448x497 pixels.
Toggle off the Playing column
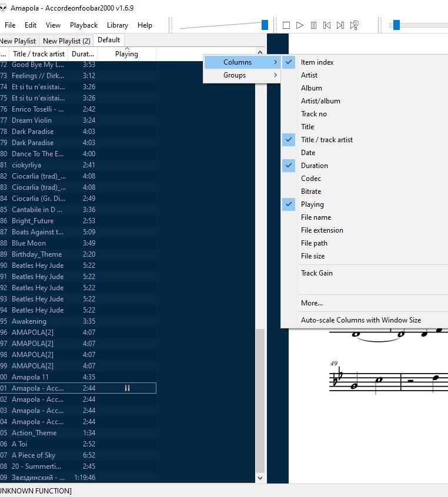coord(312,204)
